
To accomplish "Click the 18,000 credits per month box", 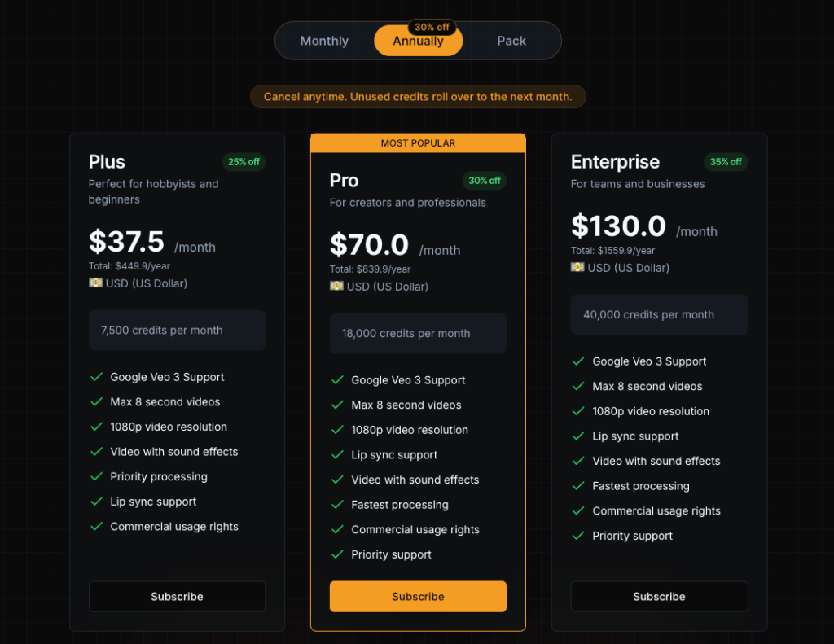I will 418,334.
